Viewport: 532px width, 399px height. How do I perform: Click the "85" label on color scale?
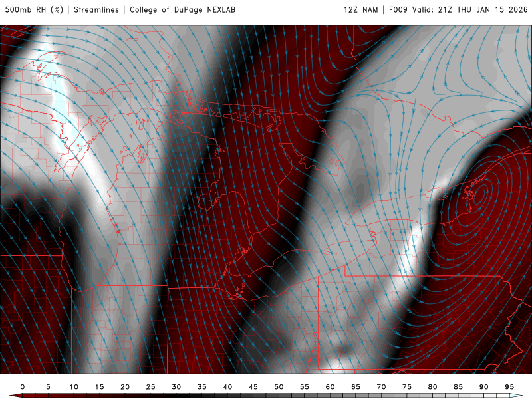tap(458, 387)
